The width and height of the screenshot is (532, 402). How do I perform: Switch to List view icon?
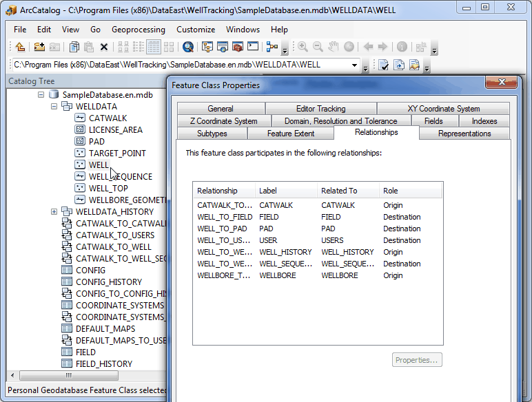pyautogui.click(x=139, y=47)
